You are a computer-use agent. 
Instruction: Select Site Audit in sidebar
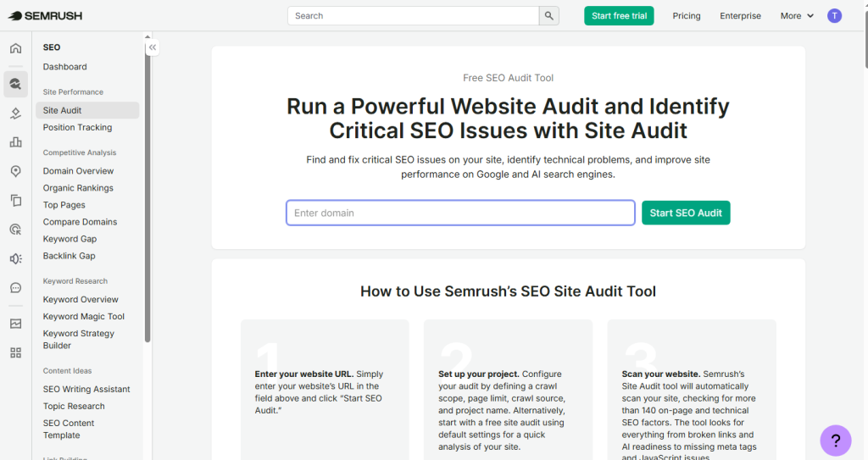pyautogui.click(x=87, y=110)
